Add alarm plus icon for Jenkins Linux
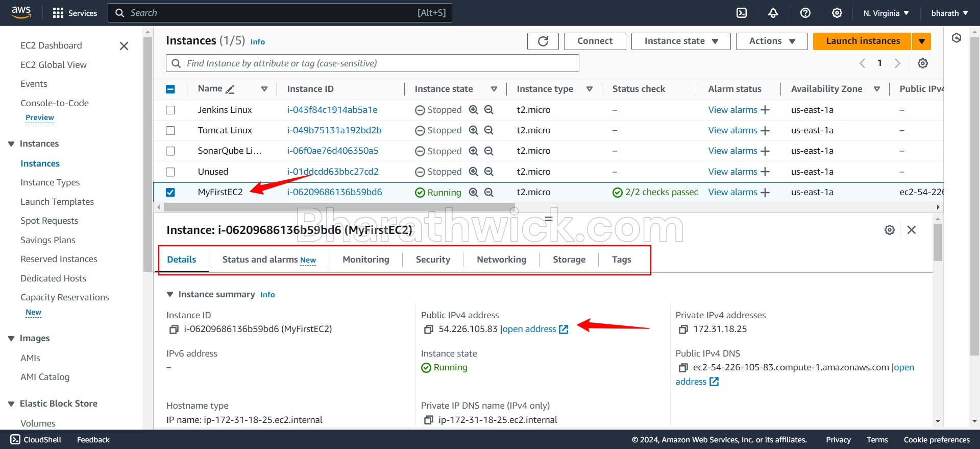This screenshot has width=980, height=449. [765, 110]
